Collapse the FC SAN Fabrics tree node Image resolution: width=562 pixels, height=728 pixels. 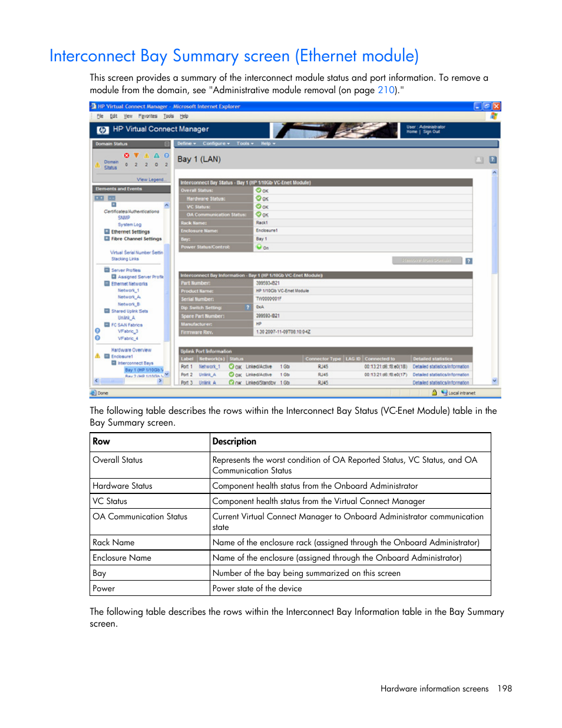pyautogui.click(x=107, y=325)
